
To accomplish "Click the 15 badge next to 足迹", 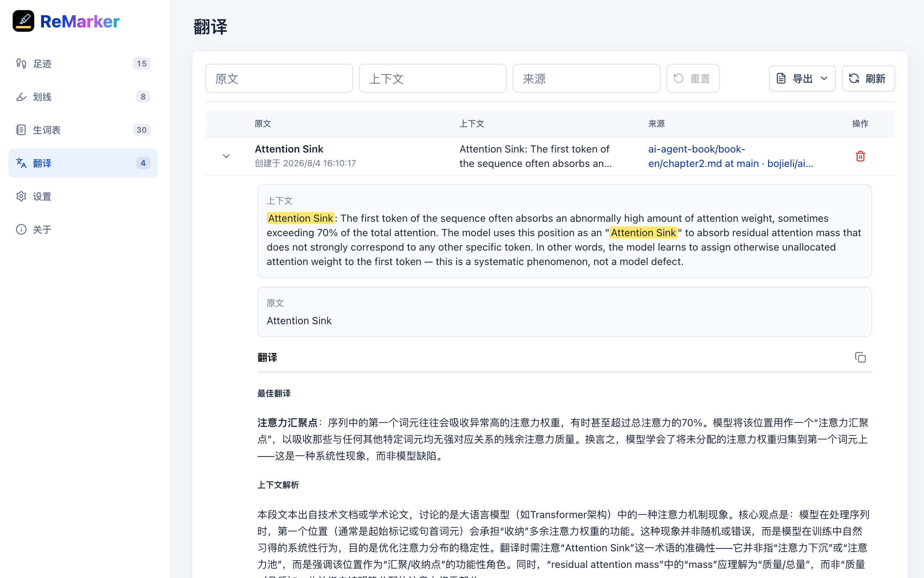I will [x=141, y=63].
